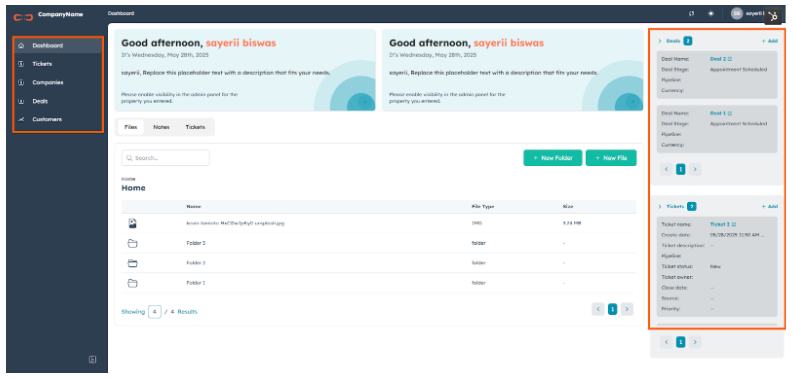Open the results-per-page box showing 4
793x378 pixels.
click(x=155, y=312)
